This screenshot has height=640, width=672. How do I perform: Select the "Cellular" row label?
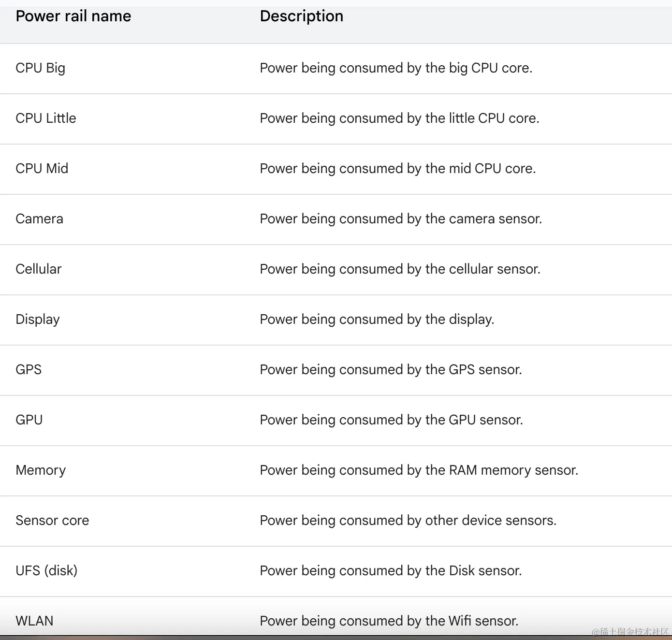pyautogui.click(x=39, y=269)
